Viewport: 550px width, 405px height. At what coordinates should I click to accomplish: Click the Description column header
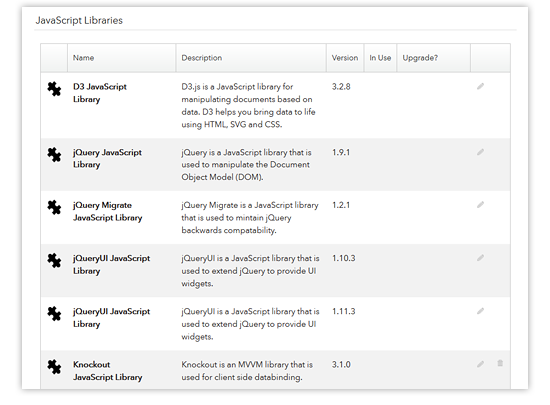pos(251,58)
